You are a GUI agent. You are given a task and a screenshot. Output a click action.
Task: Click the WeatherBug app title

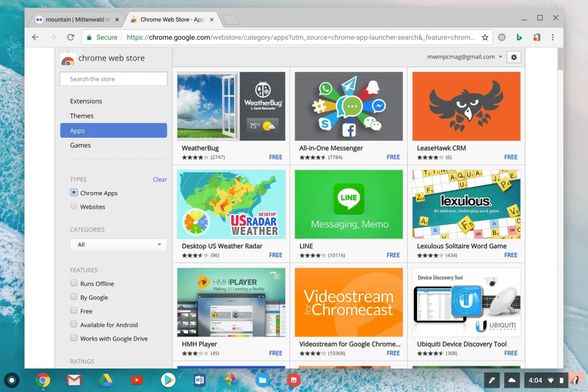(200, 148)
